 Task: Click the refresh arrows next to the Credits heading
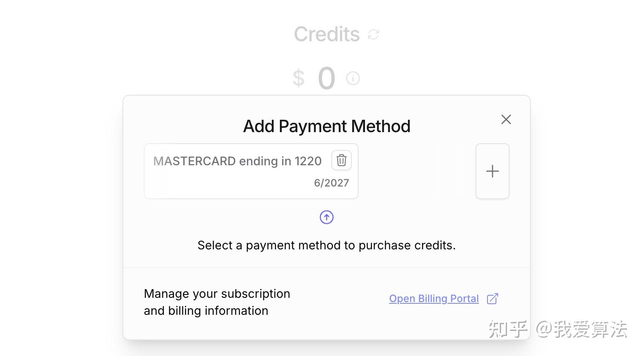373,34
